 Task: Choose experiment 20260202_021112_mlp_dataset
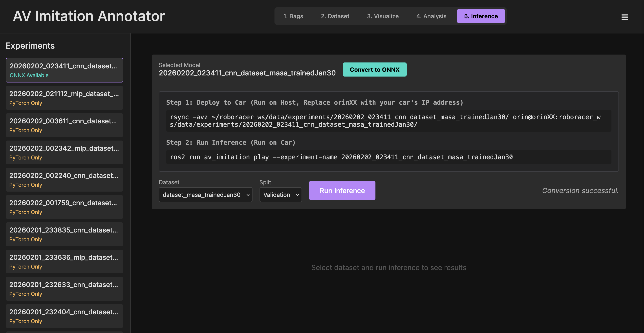pos(64,98)
